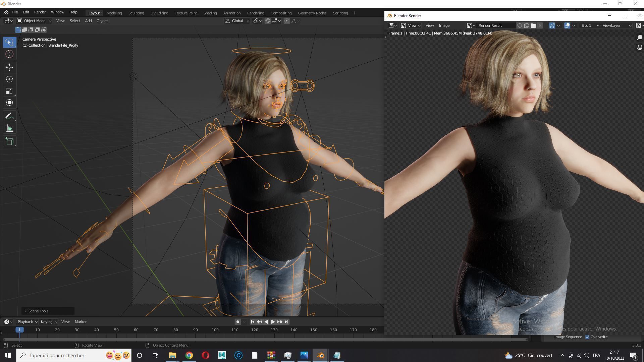Screen dimensions: 644x362
Task: Toggle overlays button in Render window
Action: pos(567,25)
